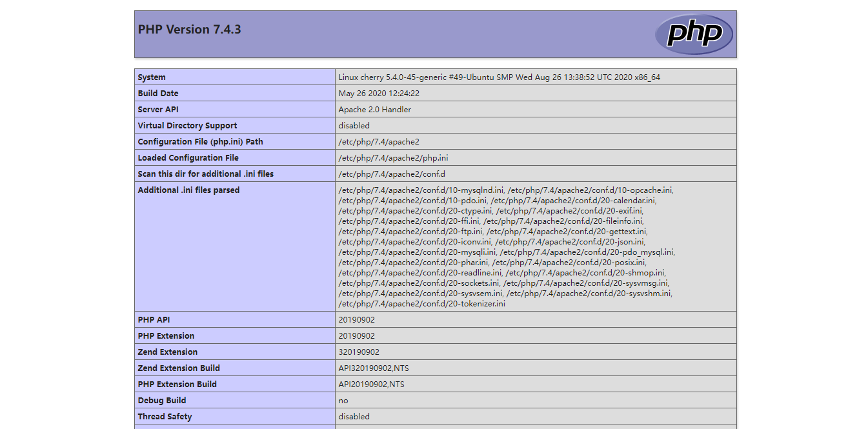Click Configuration File (php.ini) Path label
The width and height of the screenshot is (868, 429).
201,142
